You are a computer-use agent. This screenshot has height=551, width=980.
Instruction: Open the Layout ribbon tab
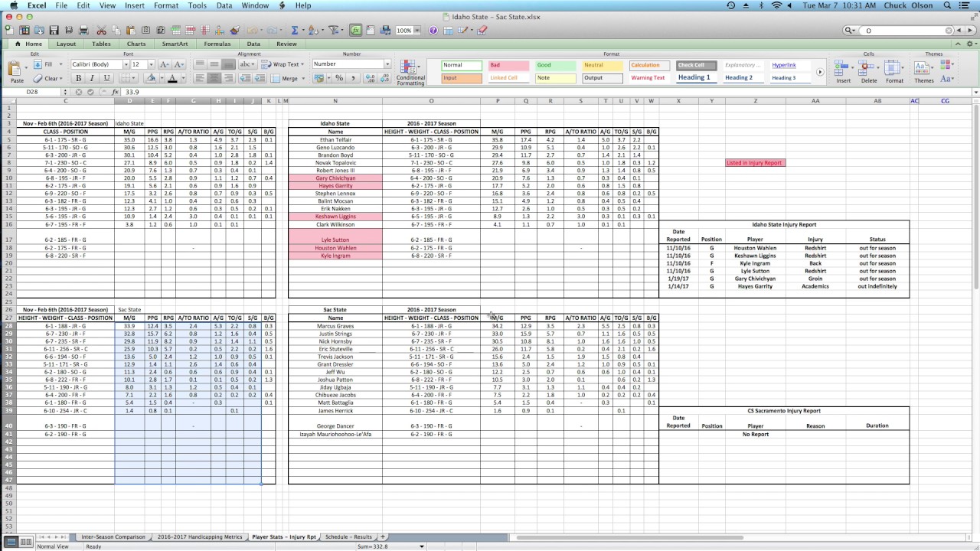click(x=66, y=44)
